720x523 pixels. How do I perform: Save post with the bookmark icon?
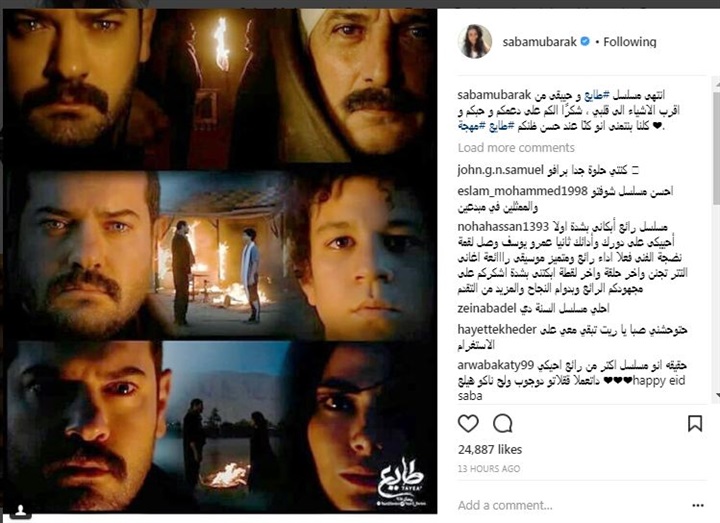coord(695,423)
